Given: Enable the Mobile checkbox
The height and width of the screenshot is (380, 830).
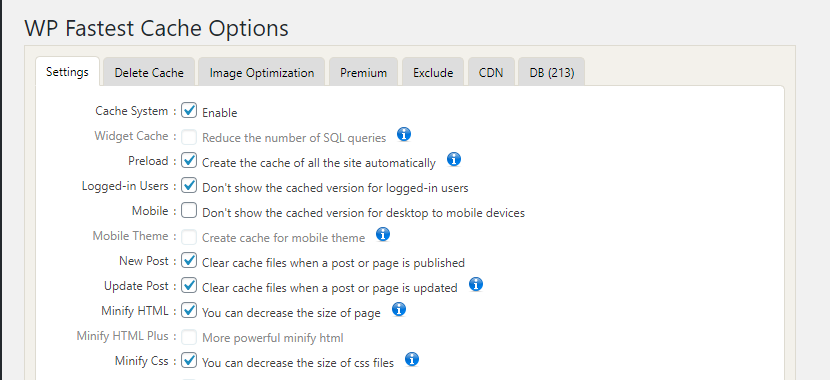Looking at the screenshot, I should (189, 211).
